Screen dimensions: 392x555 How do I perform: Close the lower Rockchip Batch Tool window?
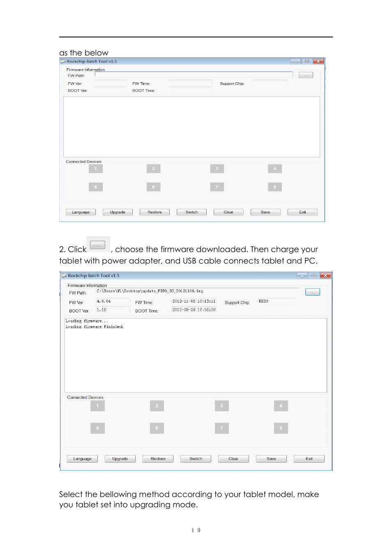tap(325, 275)
